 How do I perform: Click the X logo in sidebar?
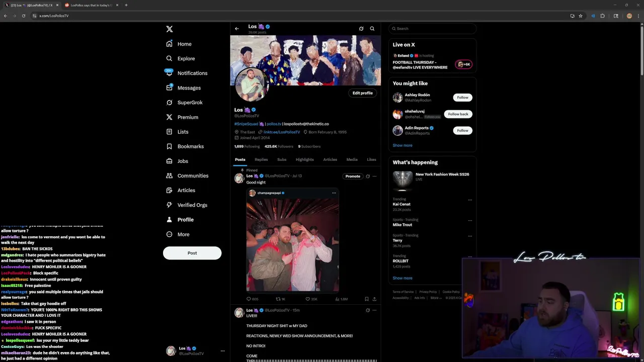(x=170, y=29)
